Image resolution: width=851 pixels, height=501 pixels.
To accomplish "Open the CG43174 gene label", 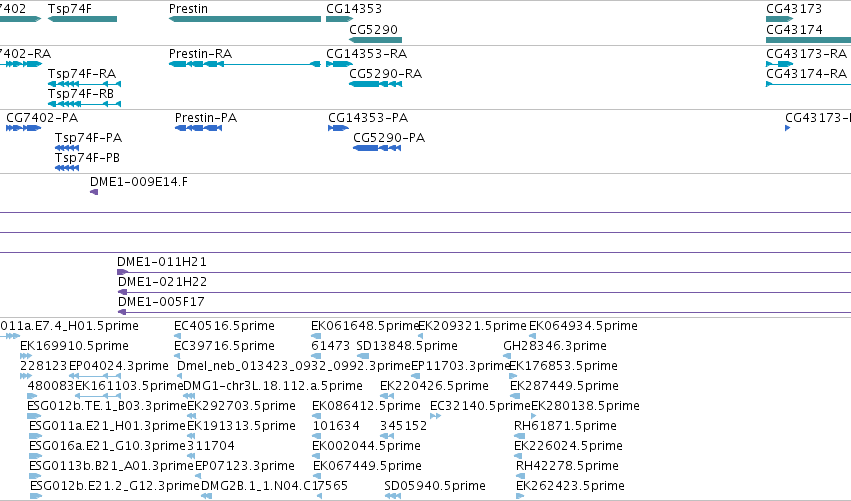I will coord(794,29).
